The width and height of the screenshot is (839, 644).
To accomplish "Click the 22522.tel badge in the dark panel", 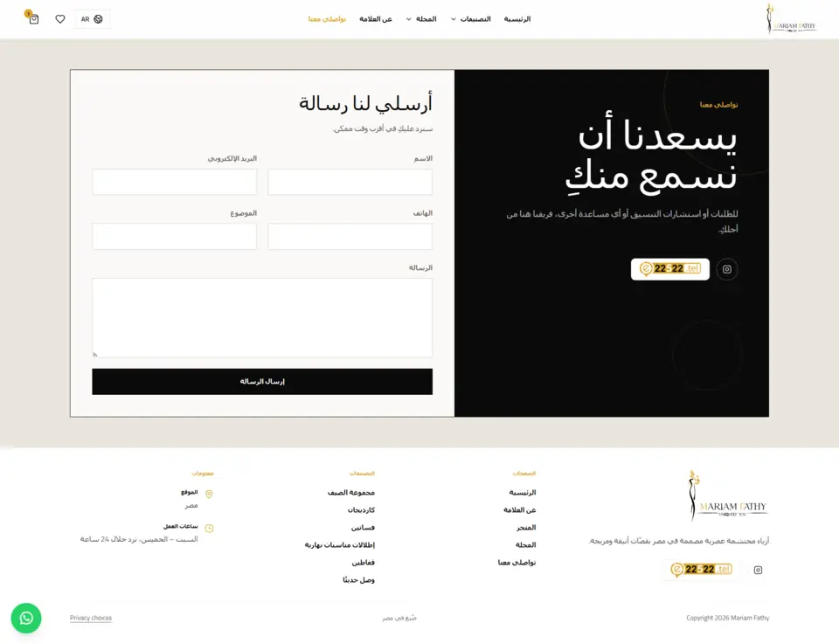I will pyautogui.click(x=670, y=269).
